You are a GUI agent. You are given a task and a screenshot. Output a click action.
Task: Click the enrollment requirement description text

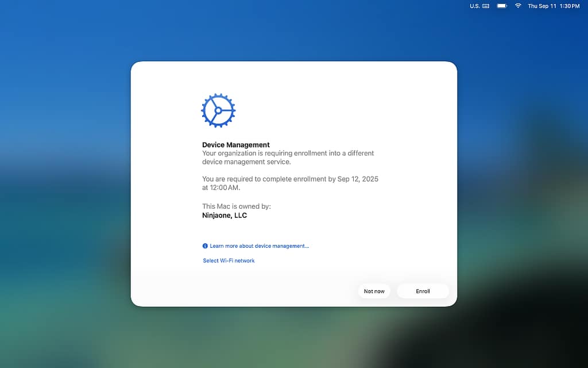click(x=287, y=157)
